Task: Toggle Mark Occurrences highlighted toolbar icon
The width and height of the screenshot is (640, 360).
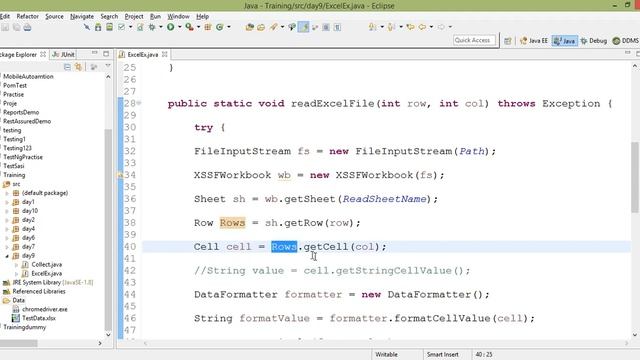Action: tap(303, 27)
